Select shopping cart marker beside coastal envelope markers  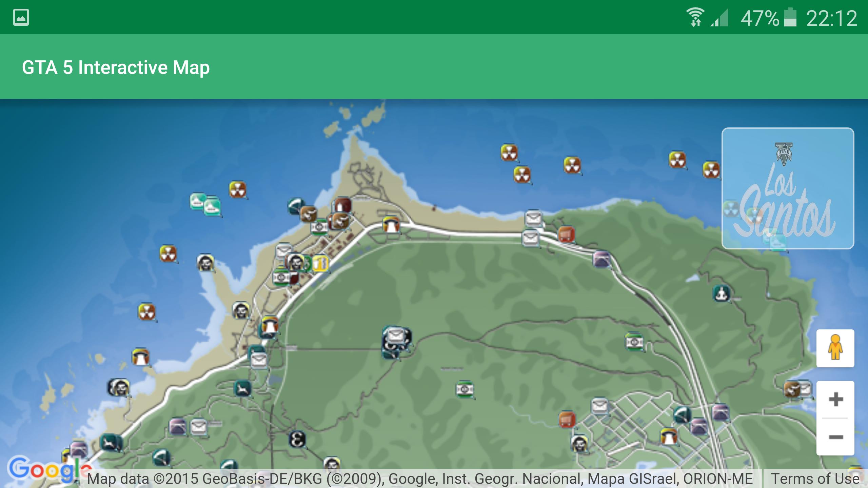pos(566,234)
